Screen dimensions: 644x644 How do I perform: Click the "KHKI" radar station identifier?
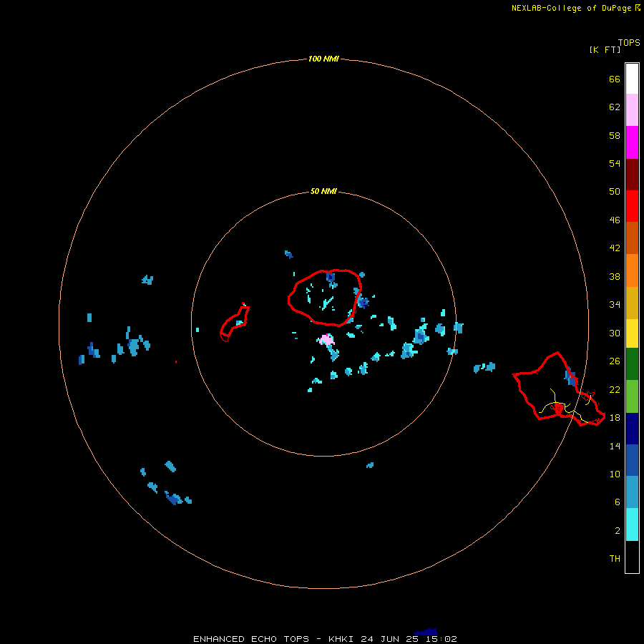click(x=341, y=639)
